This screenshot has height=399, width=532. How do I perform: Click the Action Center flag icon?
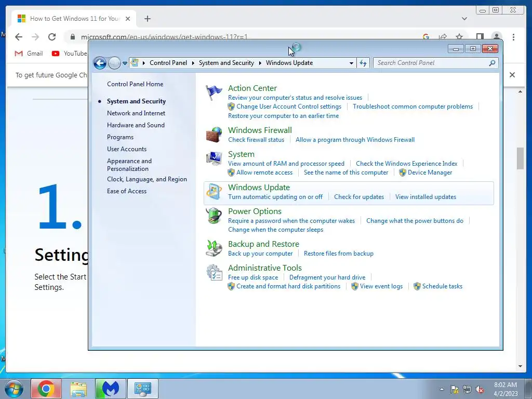click(x=214, y=92)
